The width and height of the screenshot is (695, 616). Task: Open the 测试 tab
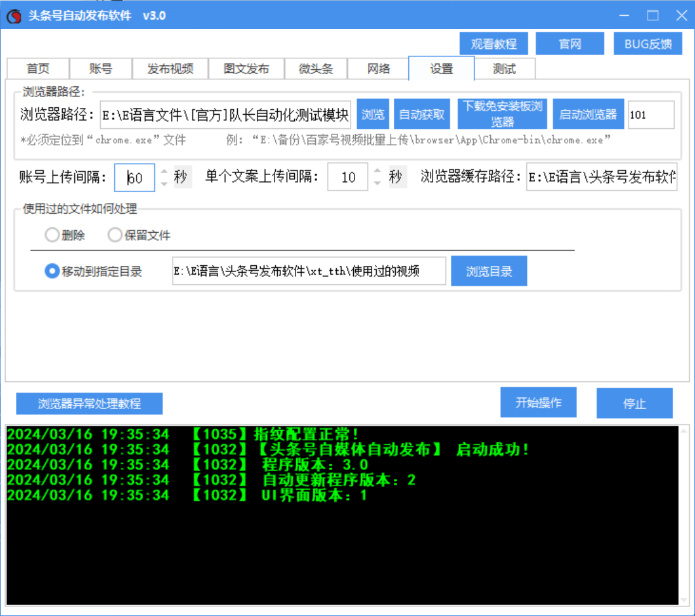coord(504,69)
